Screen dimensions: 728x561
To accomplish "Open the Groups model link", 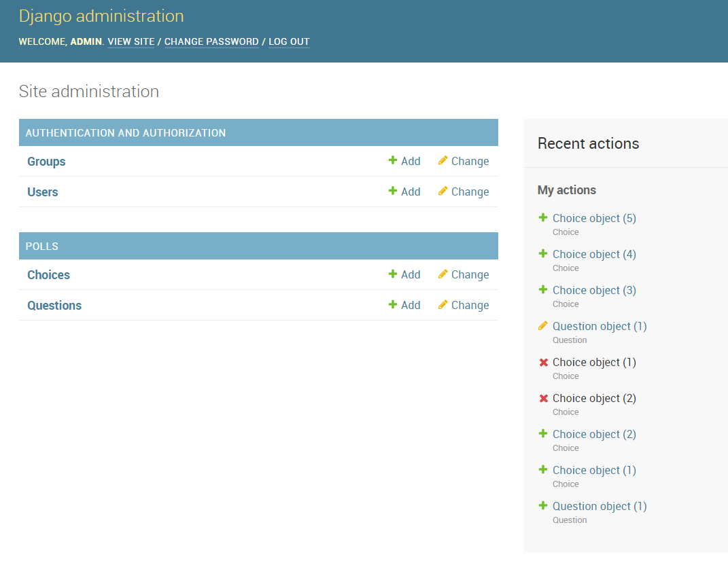I will point(46,162).
